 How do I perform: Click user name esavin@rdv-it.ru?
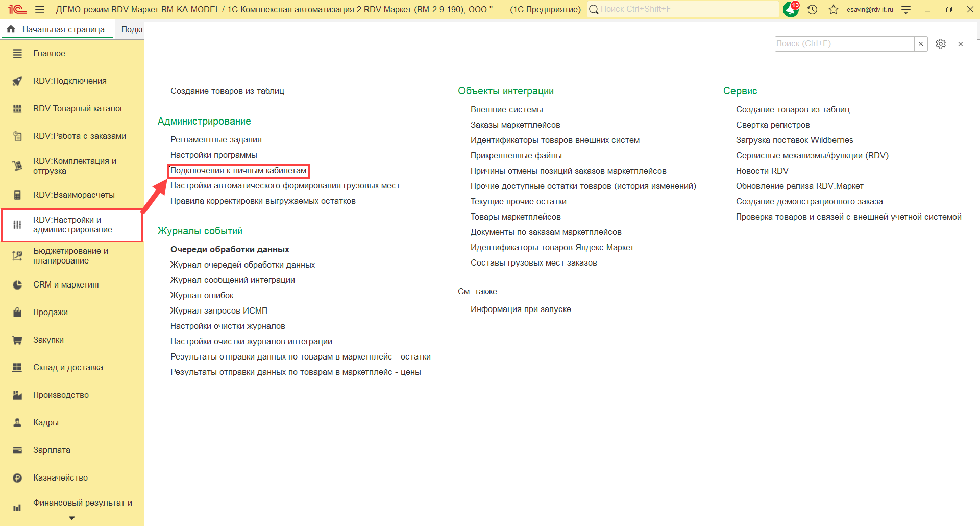coord(870,9)
